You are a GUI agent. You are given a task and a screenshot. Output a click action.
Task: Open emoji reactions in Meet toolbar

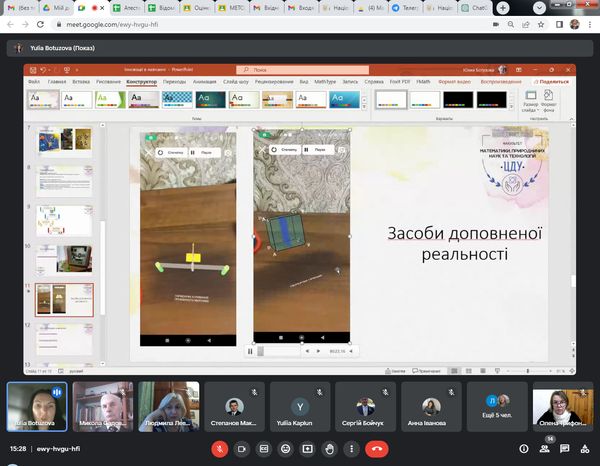tap(285, 449)
